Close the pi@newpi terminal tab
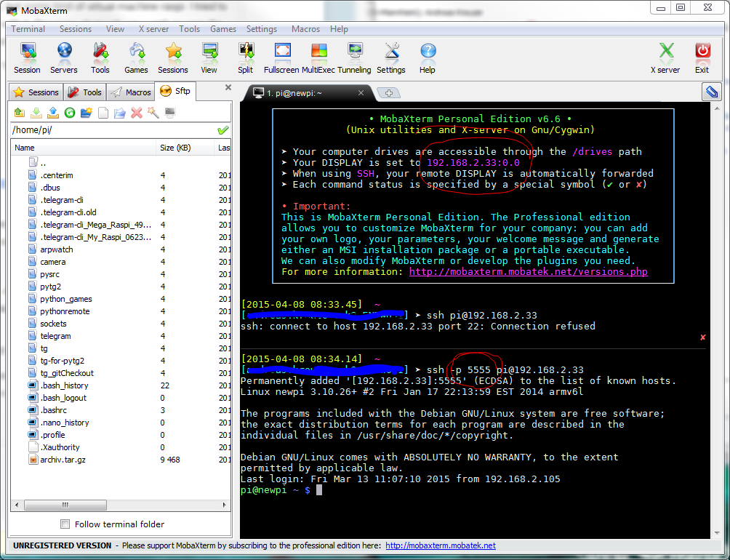Image resolution: width=730 pixels, height=560 pixels. point(361,93)
